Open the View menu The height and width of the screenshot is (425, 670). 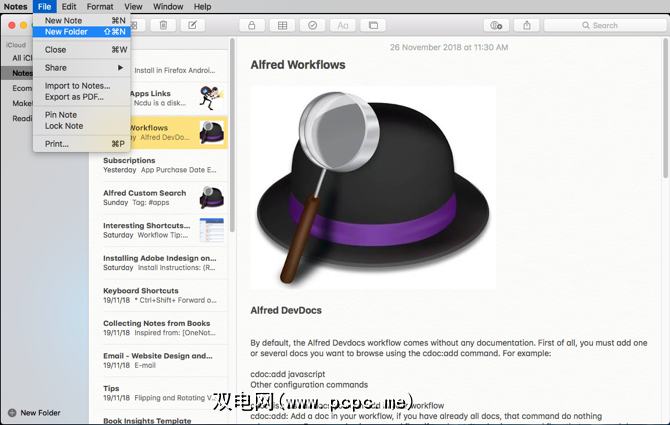(x=133, y=6)
